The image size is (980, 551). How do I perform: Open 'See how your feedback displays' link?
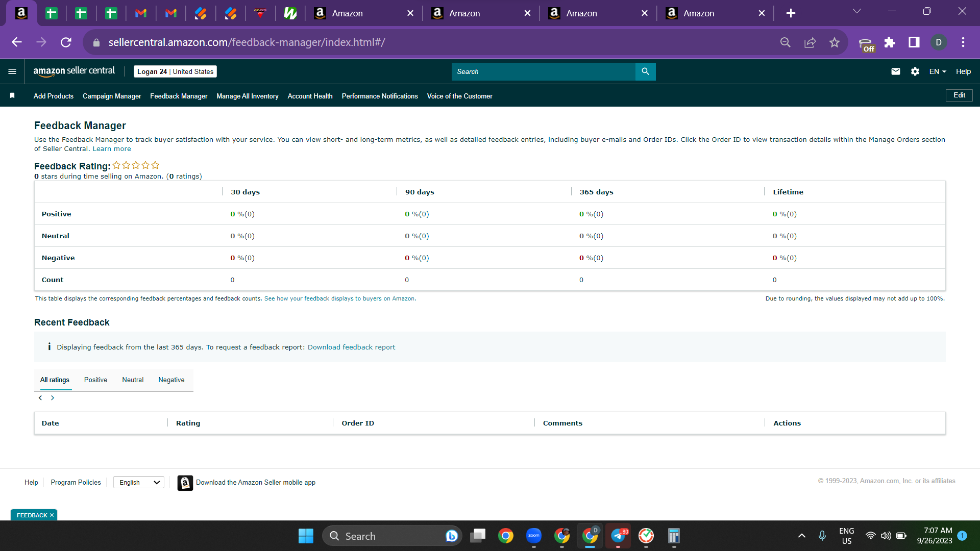(339, 299)
